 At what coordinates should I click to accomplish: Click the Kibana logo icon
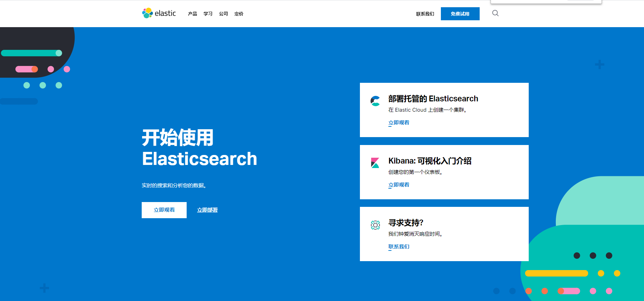[x=375, y=163]
